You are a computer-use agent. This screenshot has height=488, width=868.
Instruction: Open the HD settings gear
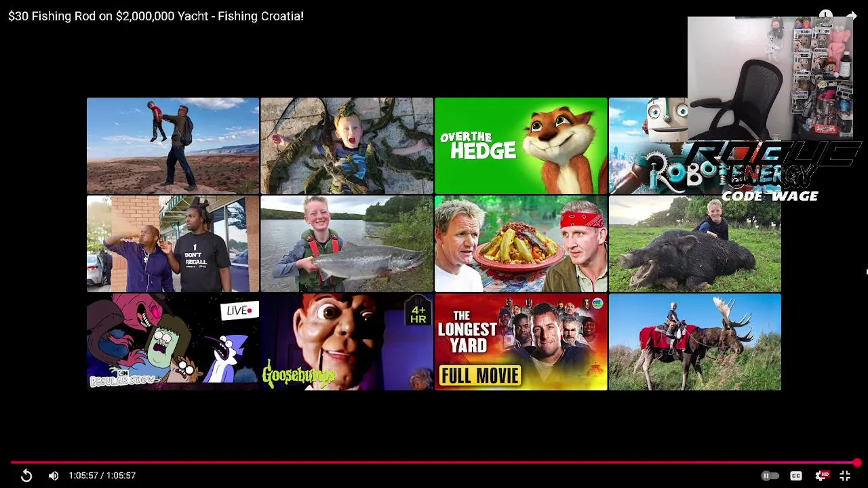(821, 476)
